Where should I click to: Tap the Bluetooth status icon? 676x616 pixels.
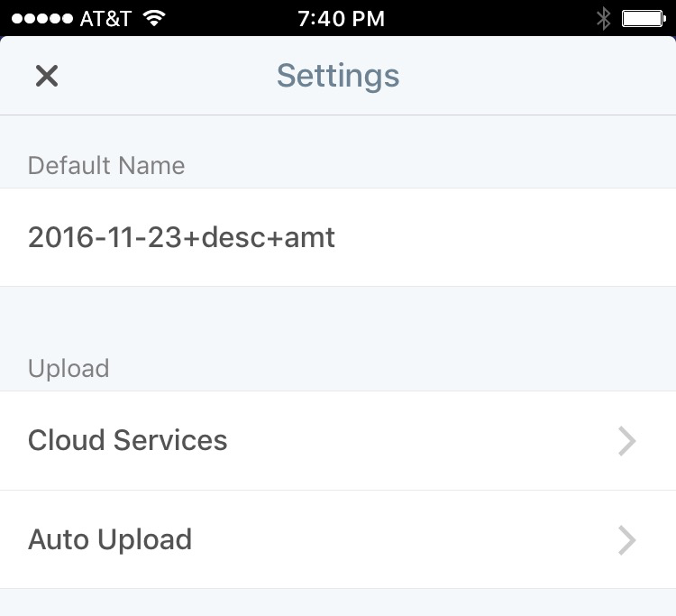click(x=603, y=18)
